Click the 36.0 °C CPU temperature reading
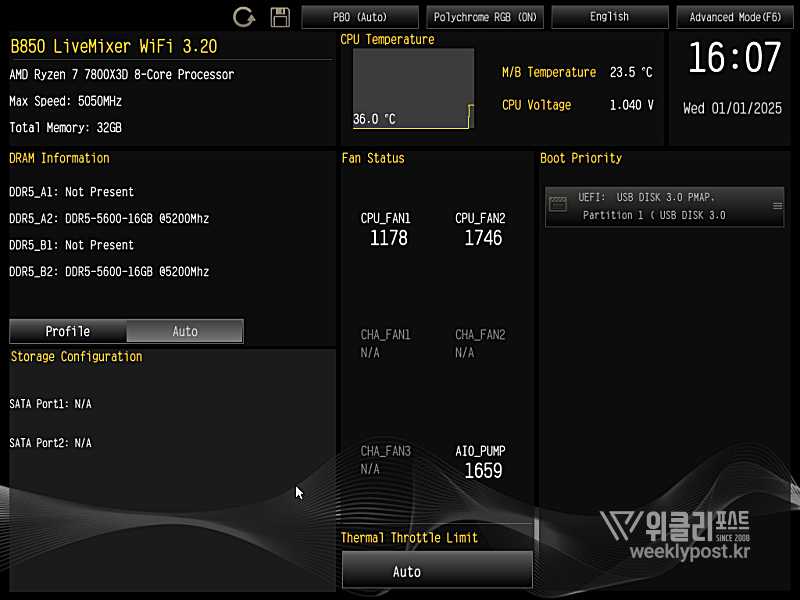The image size is (800, 600). pyautogui.click(x=374, y=119)
